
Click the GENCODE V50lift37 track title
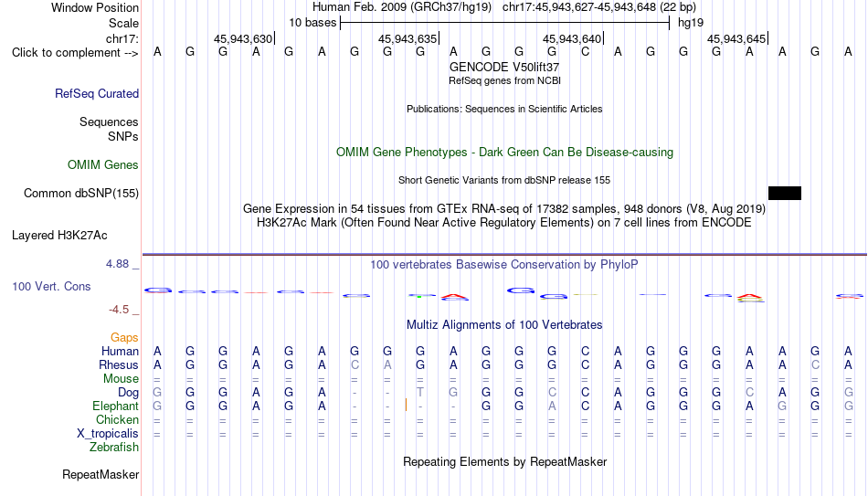point(504,67)
